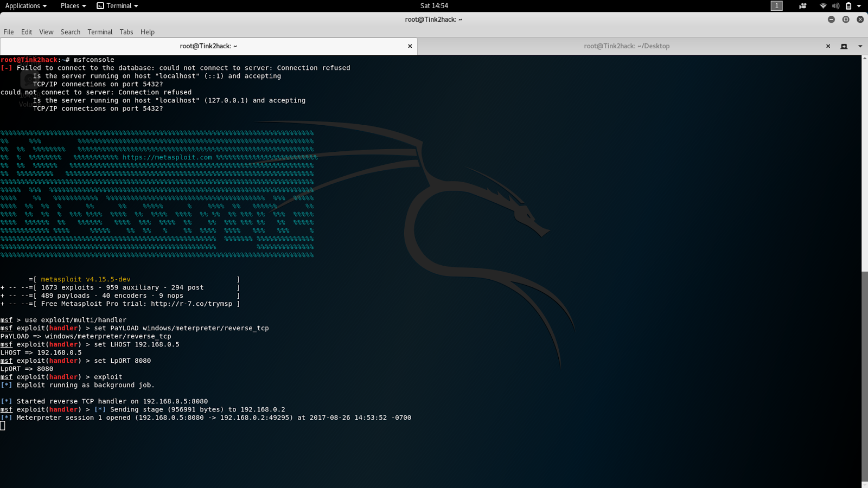The width and height of the screenshot is (868, 488).
Task: Click the "msfconsole" command text
Action: click(x=94, y=60)
